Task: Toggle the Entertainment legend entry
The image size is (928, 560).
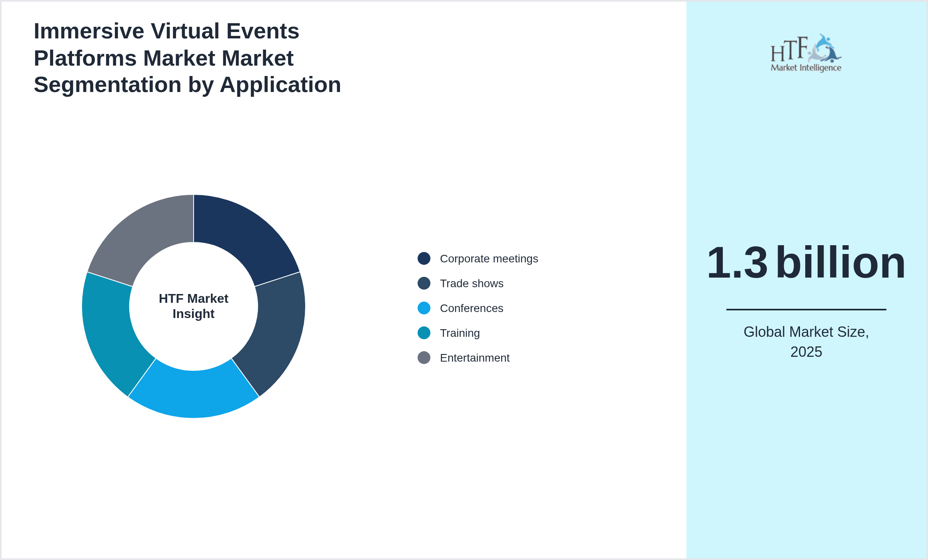Action: click(x=474, y=358)
